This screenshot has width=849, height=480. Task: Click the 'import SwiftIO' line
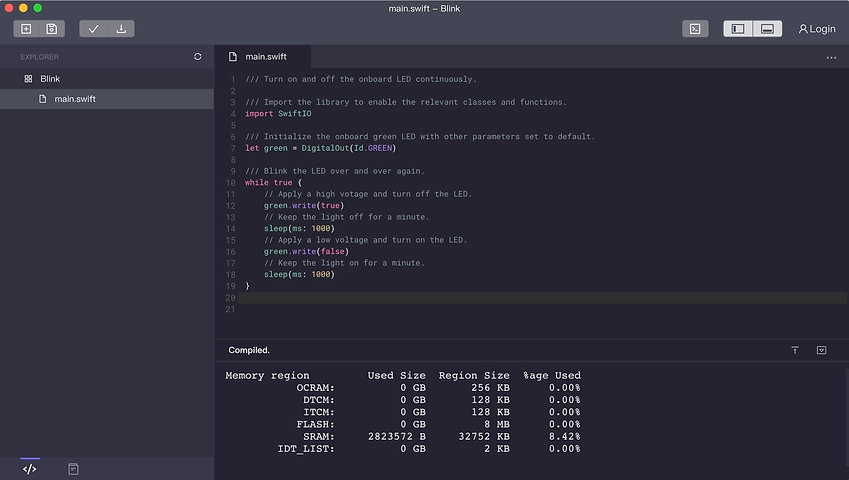point(278,114)
